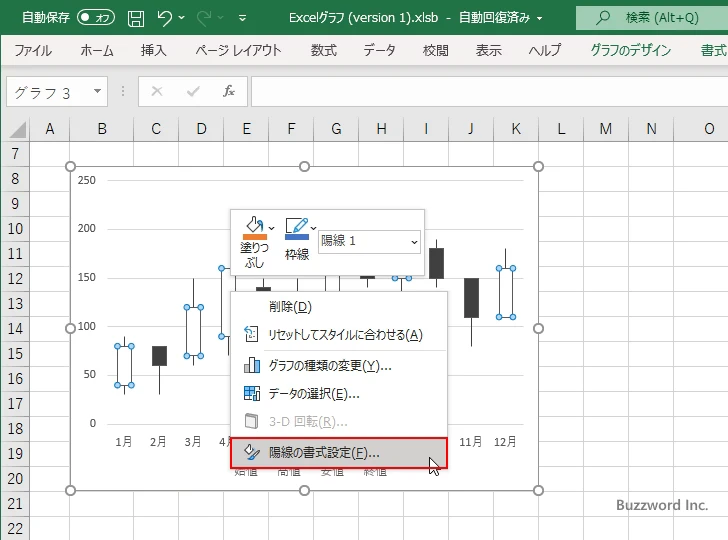The image size is (728, 540).
Task: Click the orange fill color bar
Action: pyautogui.click(x=254, y=237)
